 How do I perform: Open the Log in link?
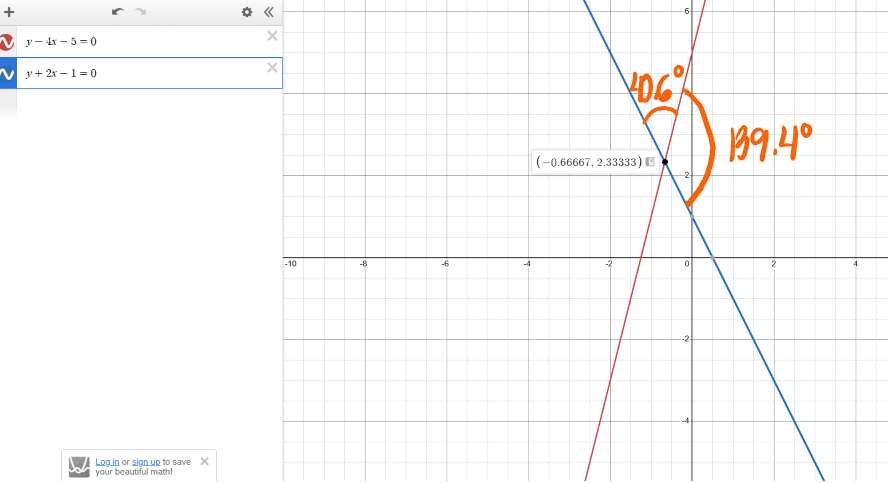pyautogui.click(x=107, y=461)
